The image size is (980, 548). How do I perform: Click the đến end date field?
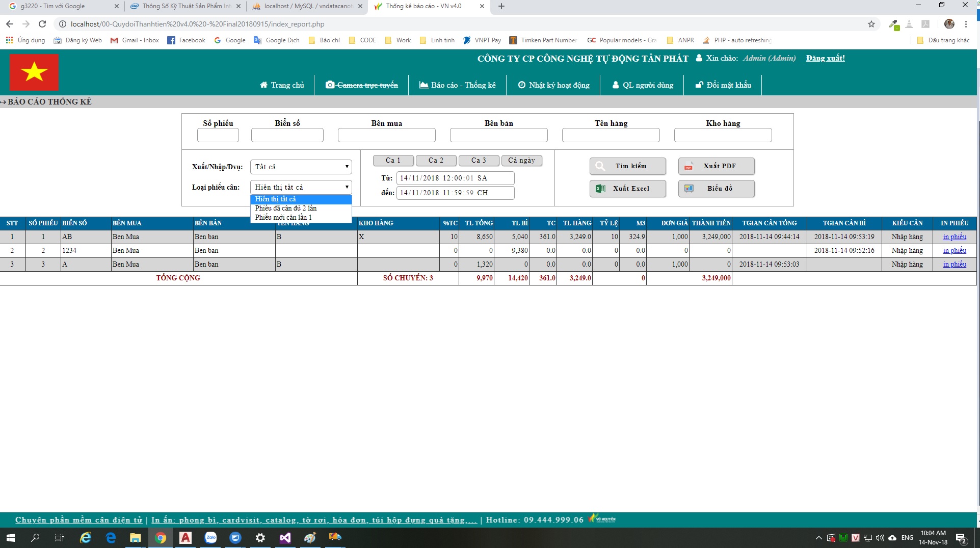[x=456, y=193]
